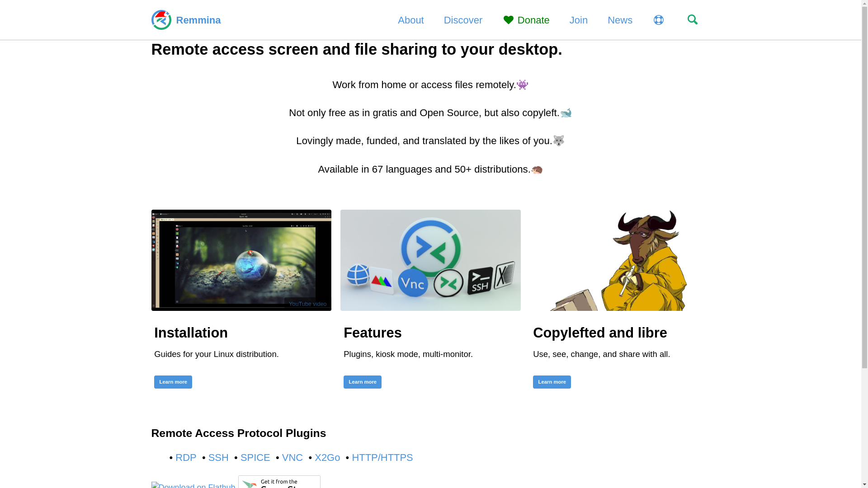868x488 pixels.
Task: Click the Remote Access Protocol Plugins heading
Action: tap(238, 433)
